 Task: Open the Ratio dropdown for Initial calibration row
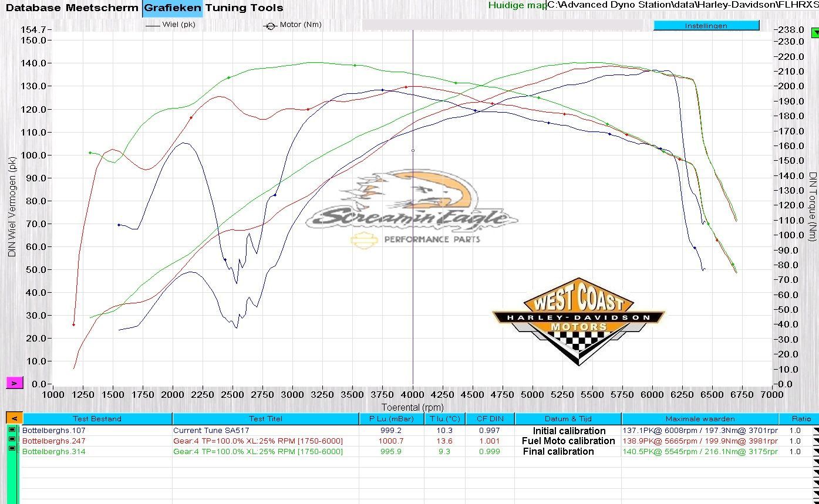point(815,431)
